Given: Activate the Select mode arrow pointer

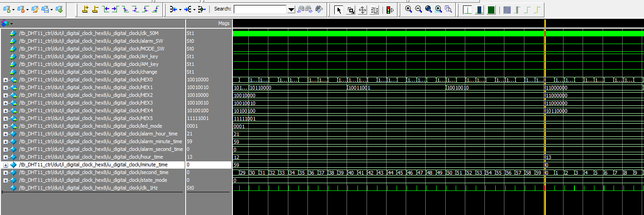Looking at the screenshot, I should click(x=339, y=10).
